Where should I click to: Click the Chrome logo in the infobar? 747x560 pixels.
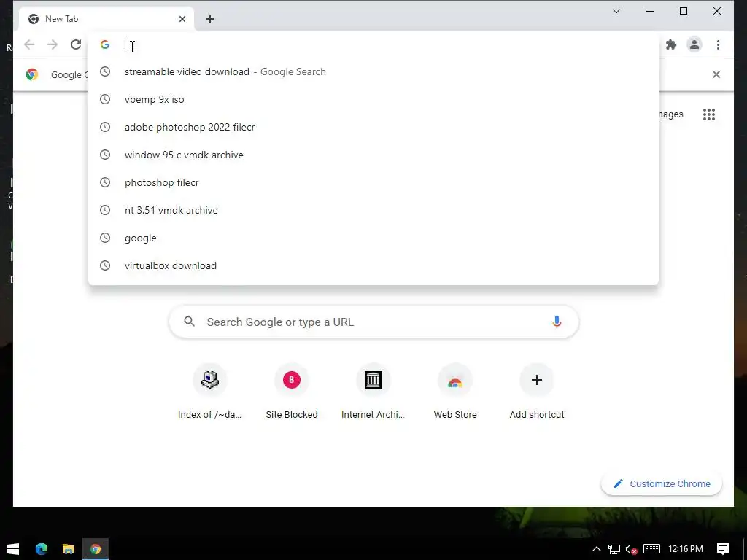pos(32,74)
